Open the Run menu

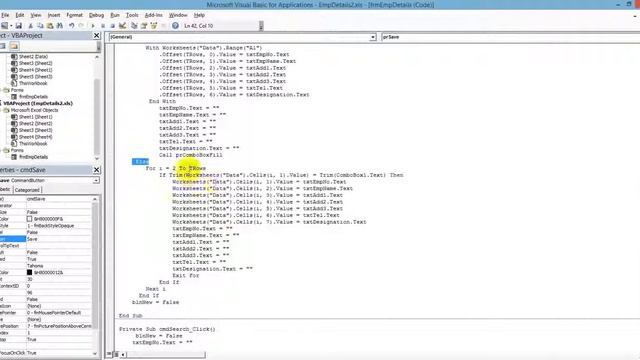[115, 15]
